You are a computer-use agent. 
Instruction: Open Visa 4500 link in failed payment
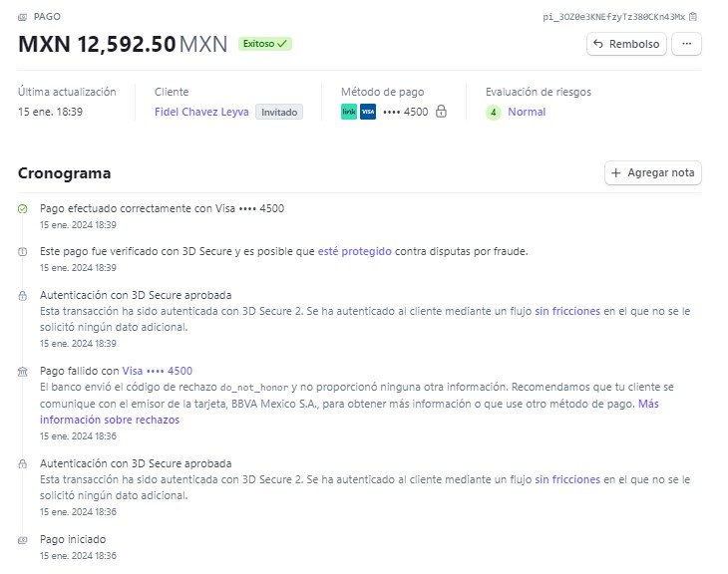[158, 371]
